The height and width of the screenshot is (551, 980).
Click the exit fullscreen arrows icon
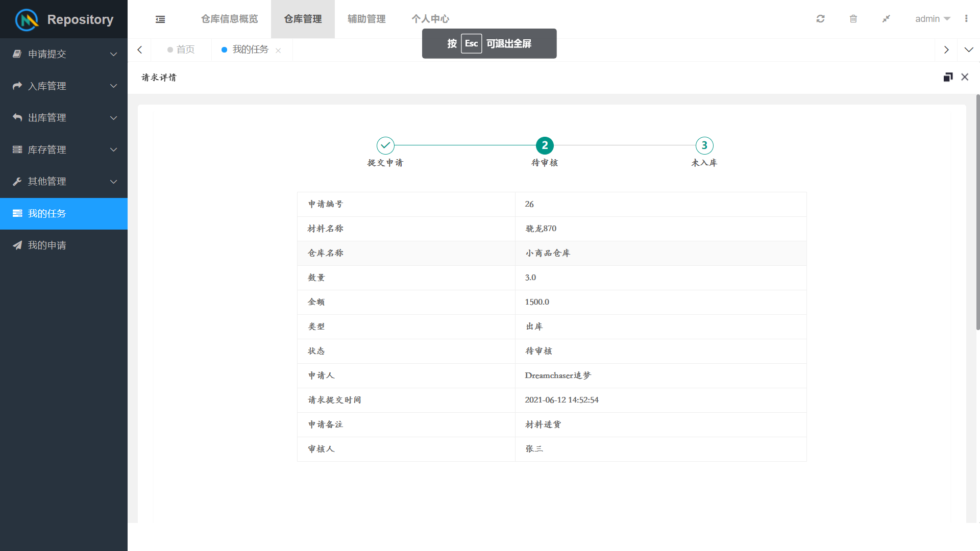point(886,19)
